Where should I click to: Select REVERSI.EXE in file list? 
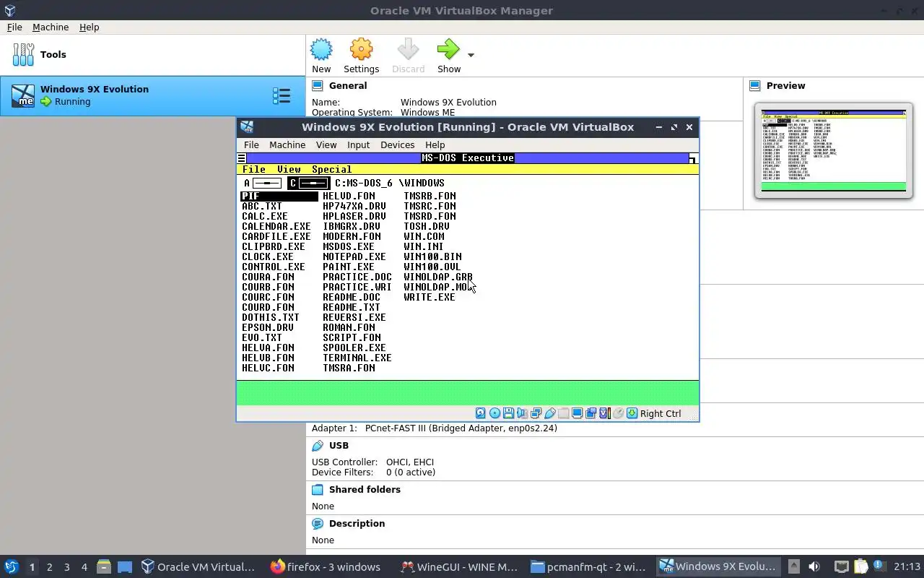354,317
